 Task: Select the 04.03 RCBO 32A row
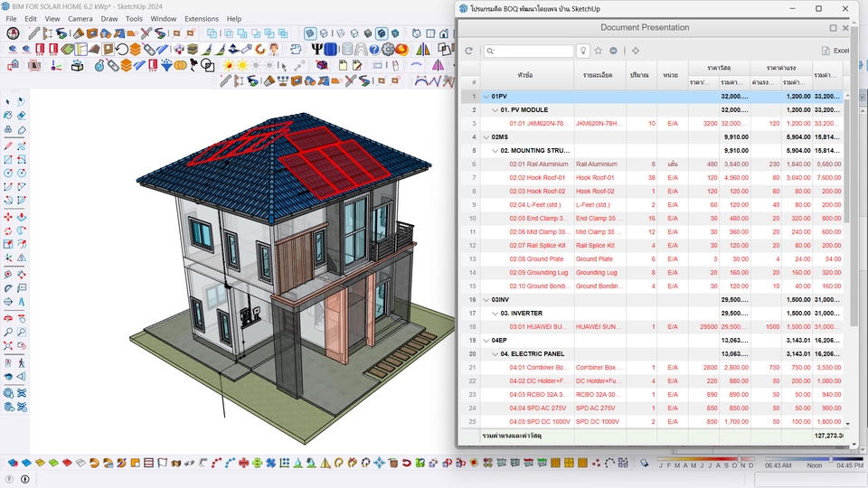tap(652, 395)
